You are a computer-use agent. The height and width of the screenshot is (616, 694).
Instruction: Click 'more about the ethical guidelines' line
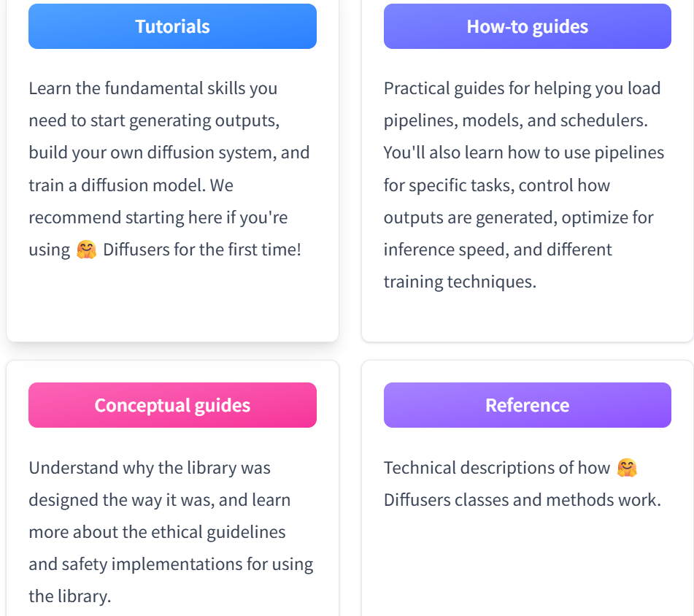point(157,532)
